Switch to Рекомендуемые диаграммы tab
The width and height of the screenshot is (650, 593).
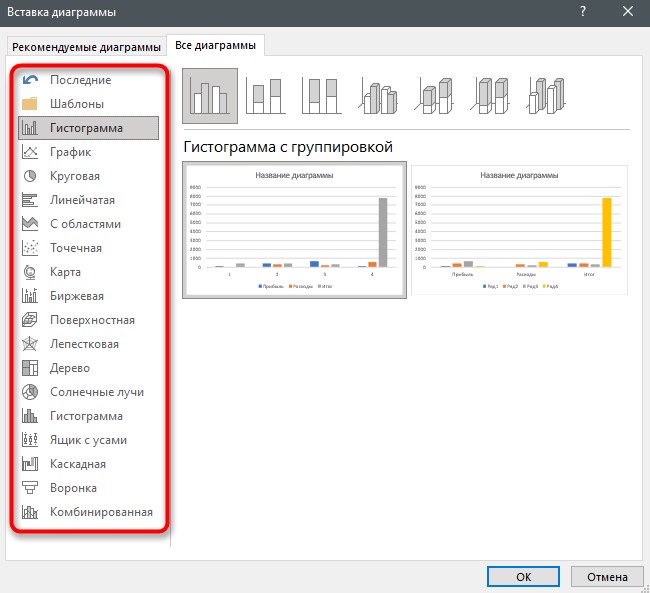point(86,47)
